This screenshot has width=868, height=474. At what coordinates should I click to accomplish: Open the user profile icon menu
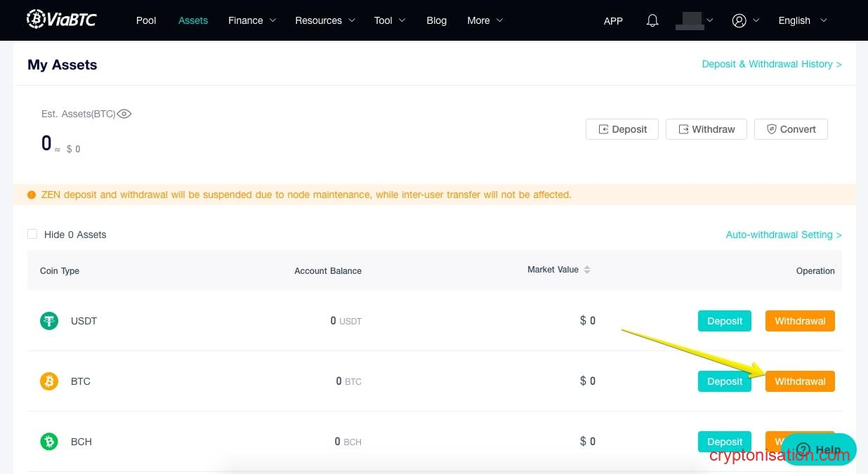click(739, 20)
